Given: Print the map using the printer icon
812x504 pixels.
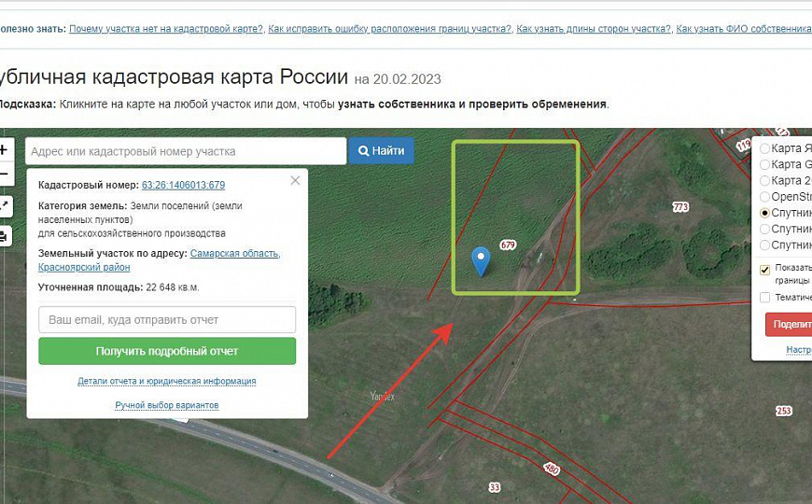Looking at the screenshot, I should (x=4, y=236).
